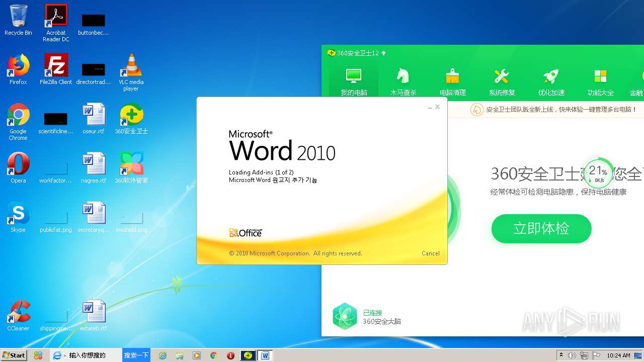Select the scientificline... desktop file
Image resolution: width=644 pixels, height=362 pixels.
(56, 122)
